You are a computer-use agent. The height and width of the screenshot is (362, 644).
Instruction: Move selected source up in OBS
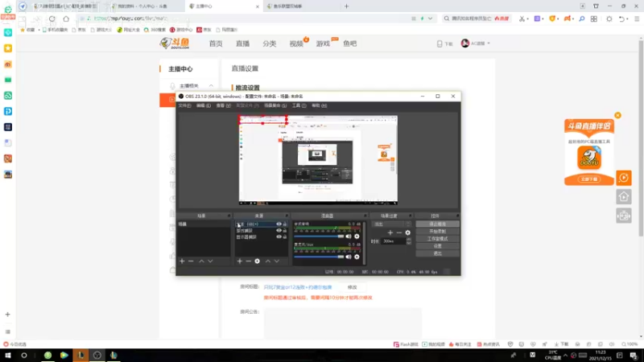point(268,261)
